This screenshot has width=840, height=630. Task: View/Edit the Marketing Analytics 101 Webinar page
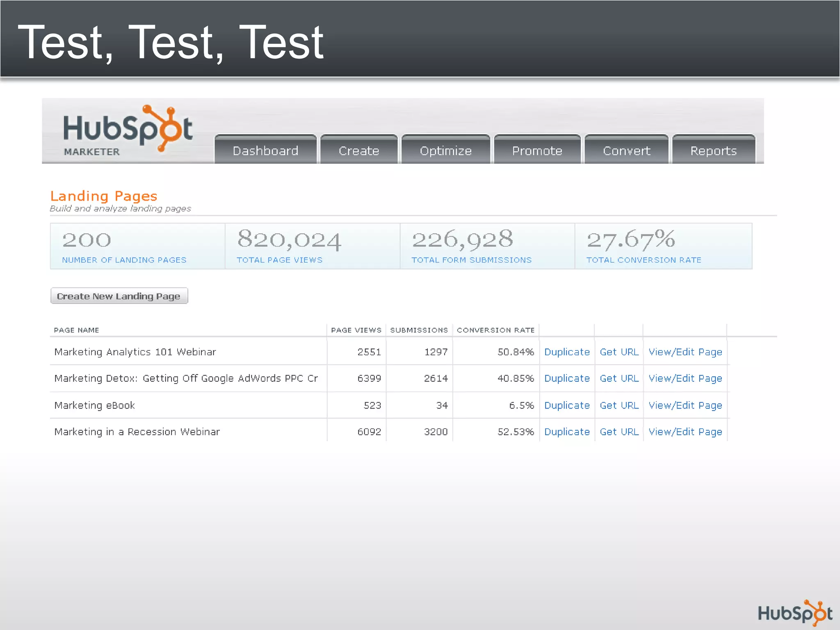[x=685, y=352]
